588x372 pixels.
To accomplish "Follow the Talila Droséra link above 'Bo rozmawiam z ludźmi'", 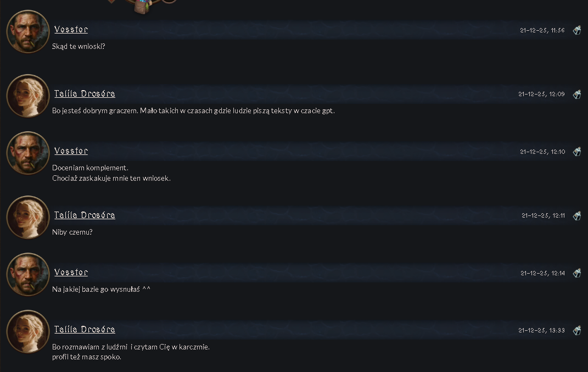I will 85,329.
